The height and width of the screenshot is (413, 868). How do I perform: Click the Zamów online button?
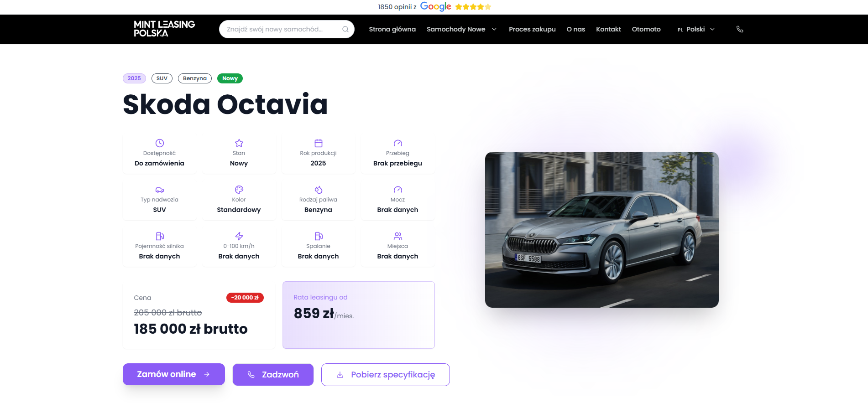[x=173, y=374]
